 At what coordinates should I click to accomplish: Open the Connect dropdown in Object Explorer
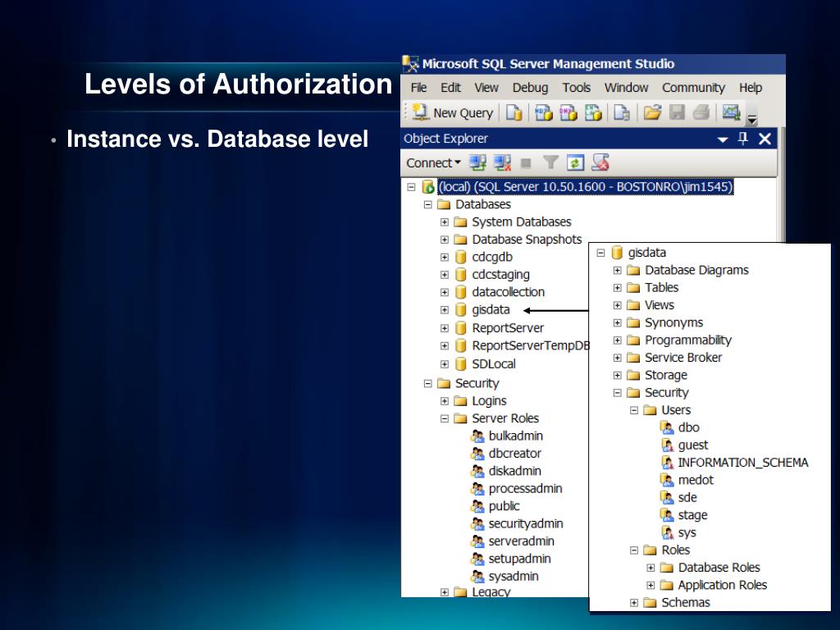click(x=433, y=163)
